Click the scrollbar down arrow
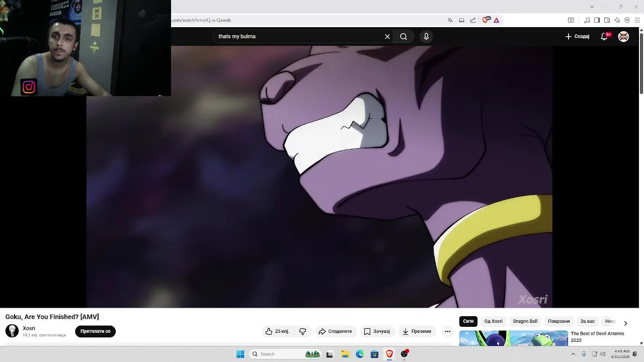 (641, 343)
